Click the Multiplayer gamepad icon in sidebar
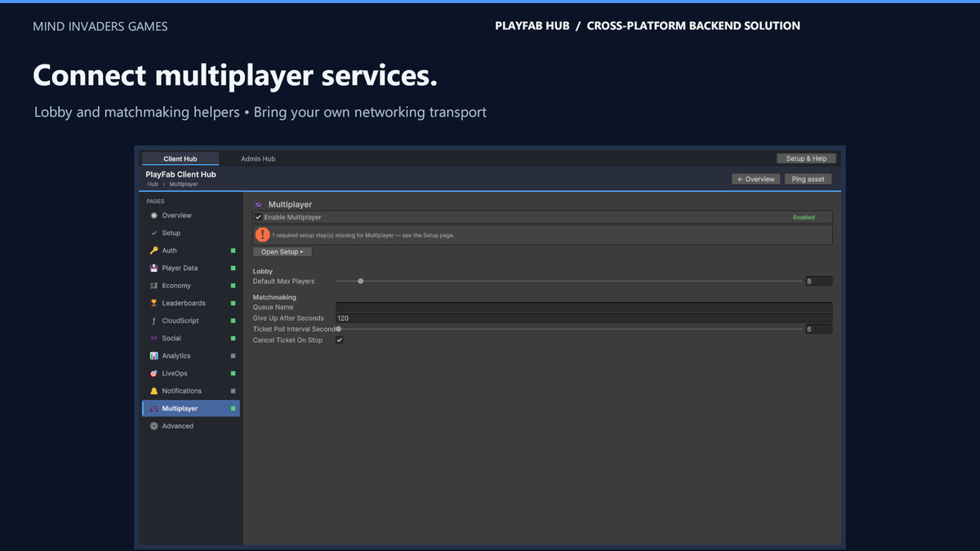The width and height of the screenshot is (980, 551). click(x=154, y=408)
